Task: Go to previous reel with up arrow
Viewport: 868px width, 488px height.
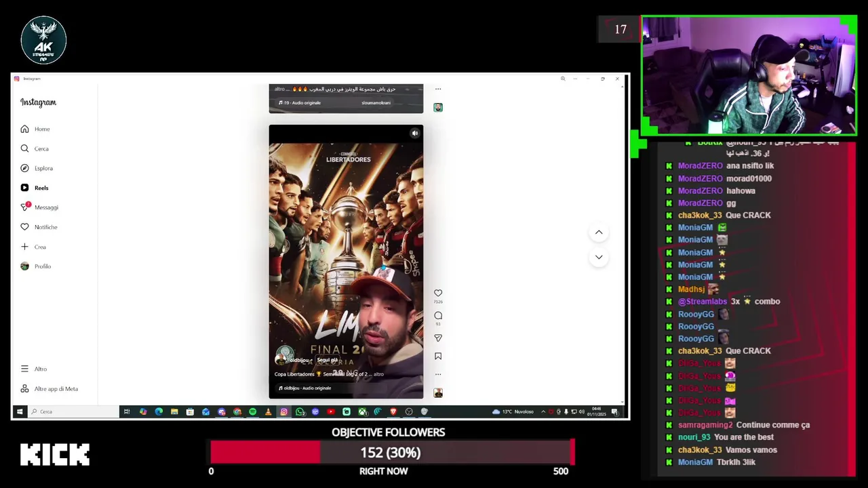Action: click(599, 232)
